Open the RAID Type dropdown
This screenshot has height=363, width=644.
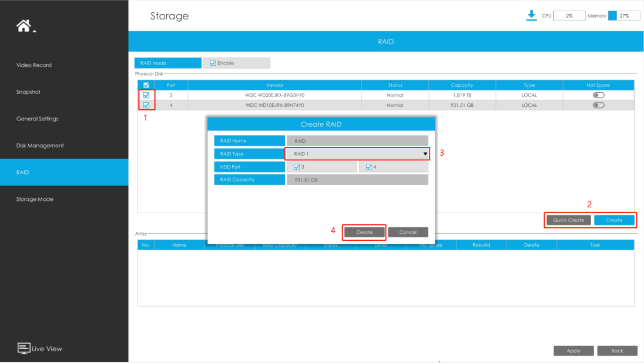point(357,153)
